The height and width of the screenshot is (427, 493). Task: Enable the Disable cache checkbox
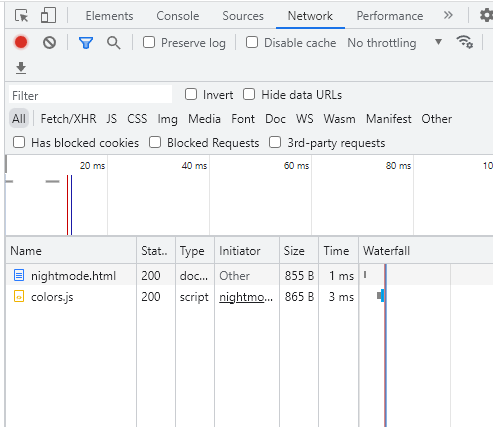point(252,42)
